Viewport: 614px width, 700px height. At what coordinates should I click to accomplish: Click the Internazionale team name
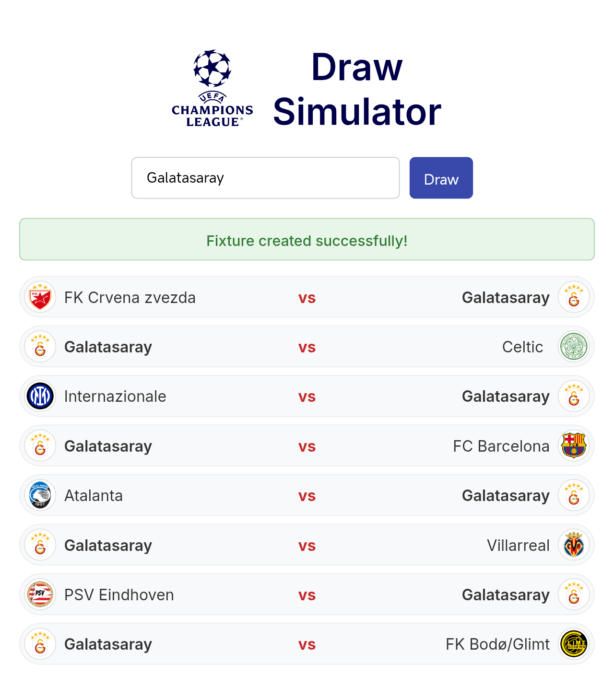(115, 397)
